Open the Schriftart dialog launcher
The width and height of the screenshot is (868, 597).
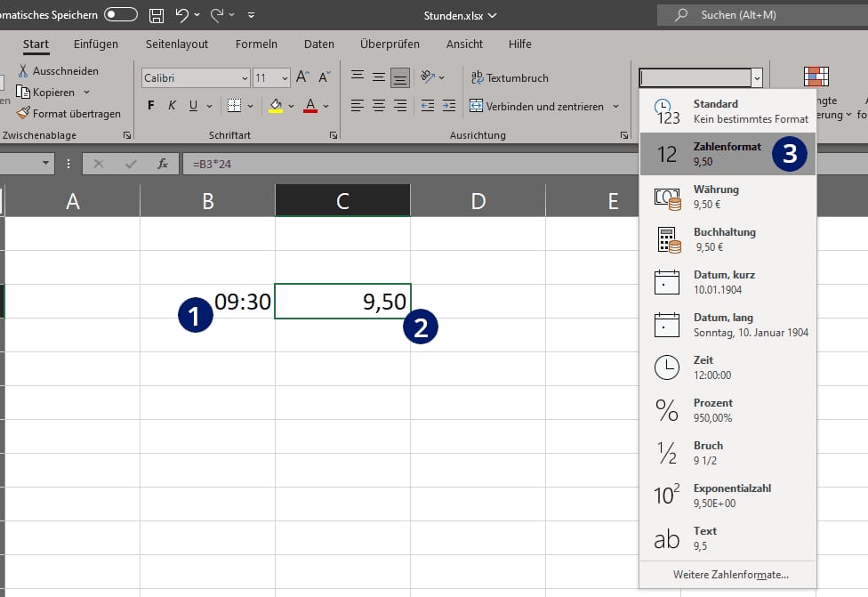point(334,135)
